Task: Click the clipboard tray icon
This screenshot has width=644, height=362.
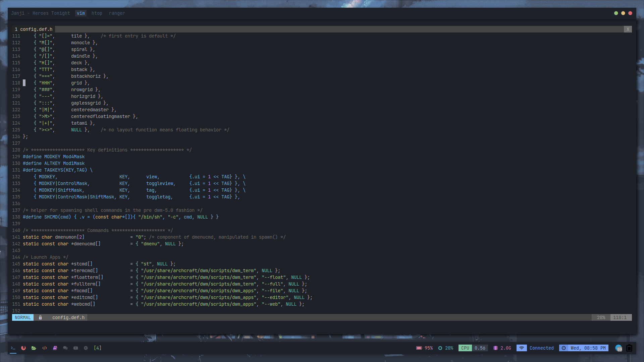Action: (629, 348)
